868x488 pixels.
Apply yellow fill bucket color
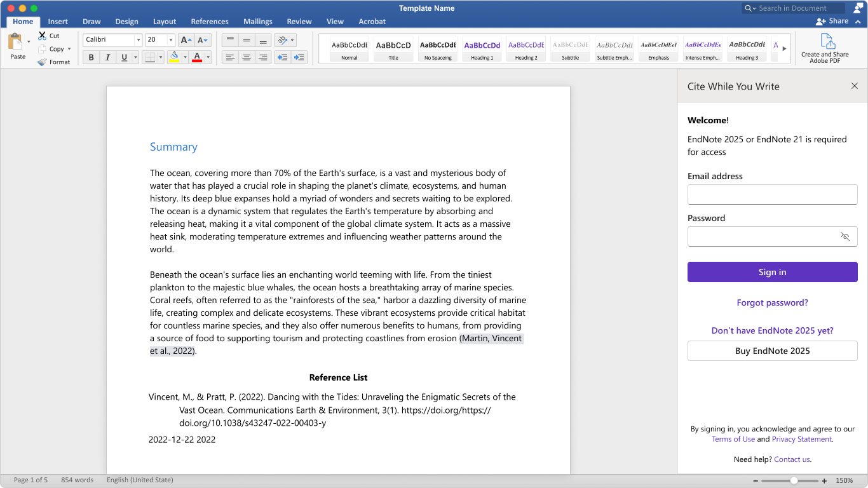pyautogui.click(x=174, y=57)
